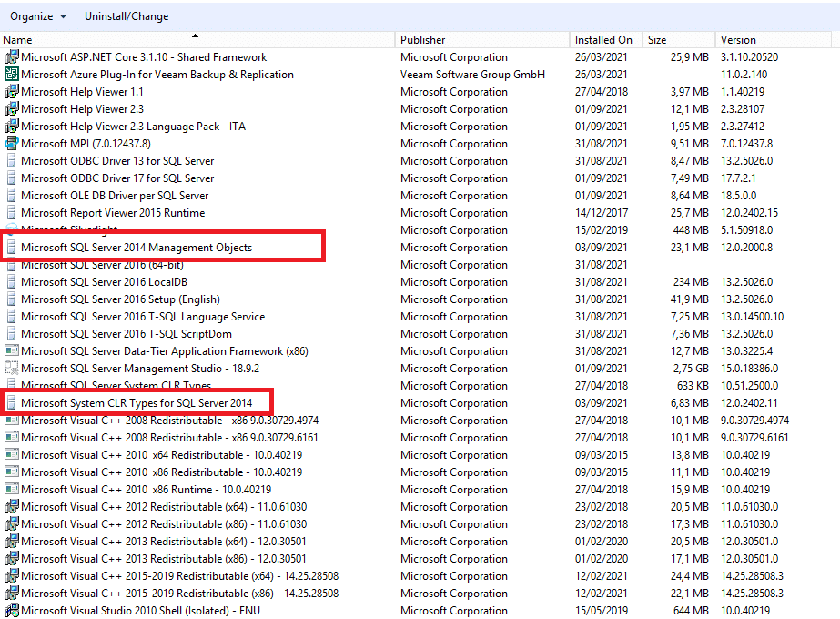
Task: Click the 644 MB size cell
Action: tap(691, 611)
